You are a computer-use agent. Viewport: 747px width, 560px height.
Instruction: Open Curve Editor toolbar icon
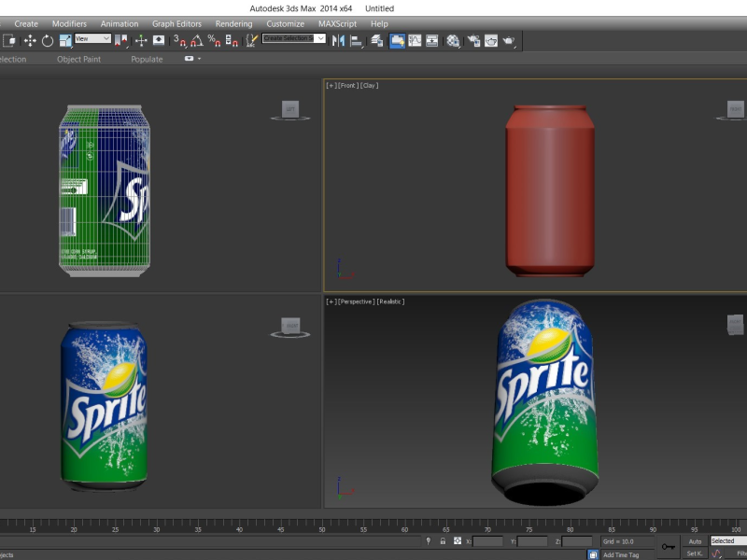pyautogui.click(x=415, y=40)
